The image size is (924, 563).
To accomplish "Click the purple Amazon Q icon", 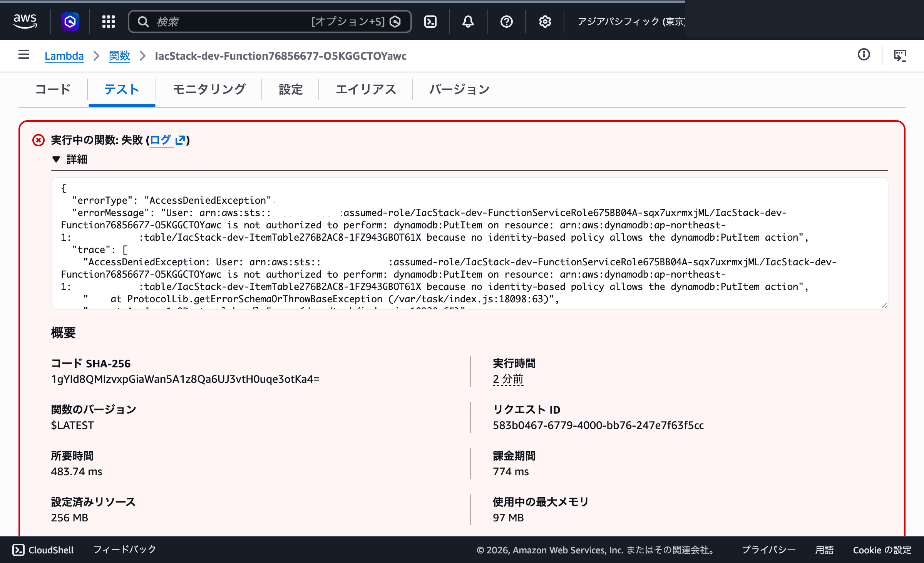I will [x=70, y=22].
